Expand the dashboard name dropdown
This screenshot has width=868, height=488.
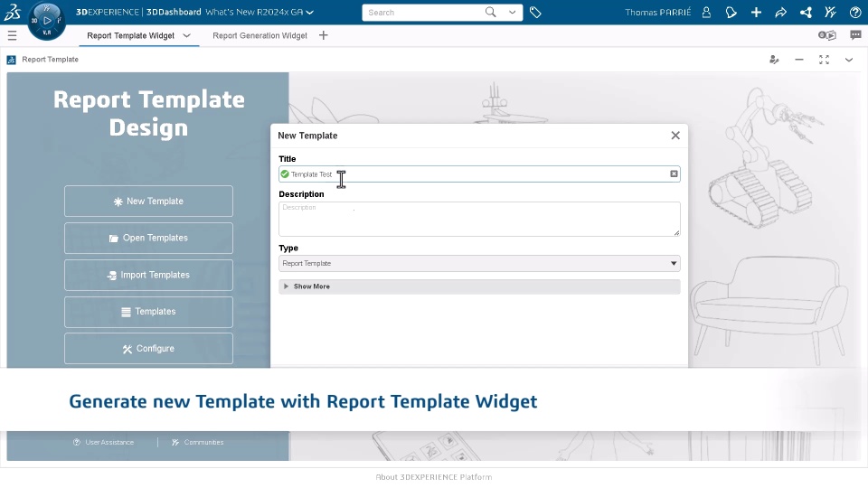click(310, 12)
